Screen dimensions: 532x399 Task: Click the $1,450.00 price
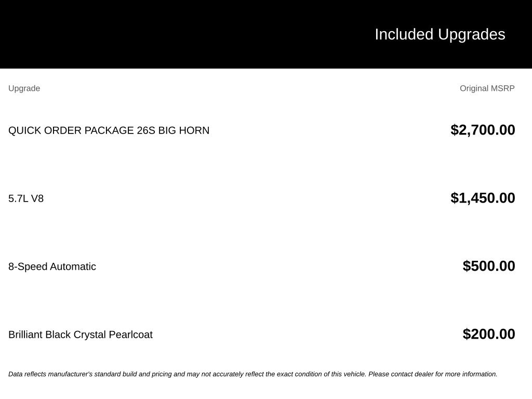[483, 198]
